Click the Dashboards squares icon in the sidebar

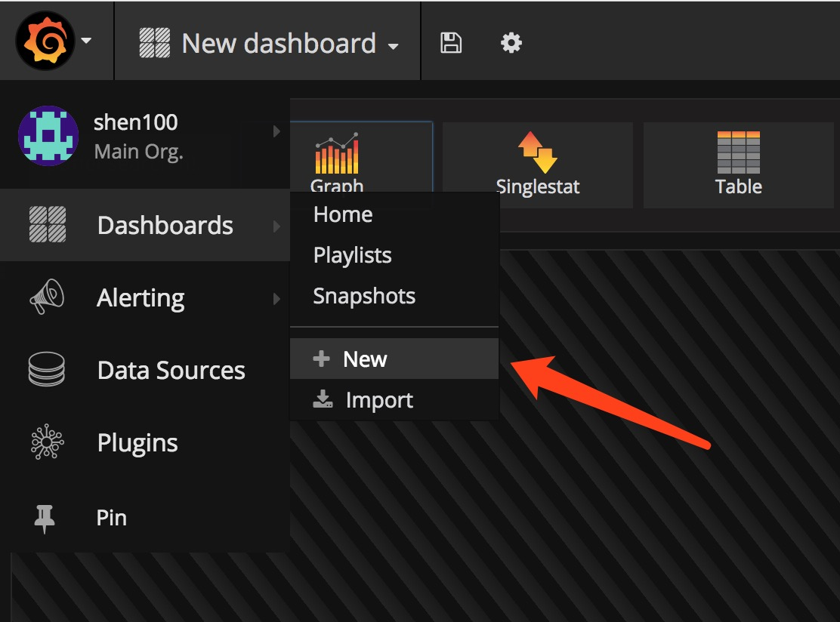tap(47, 224)
